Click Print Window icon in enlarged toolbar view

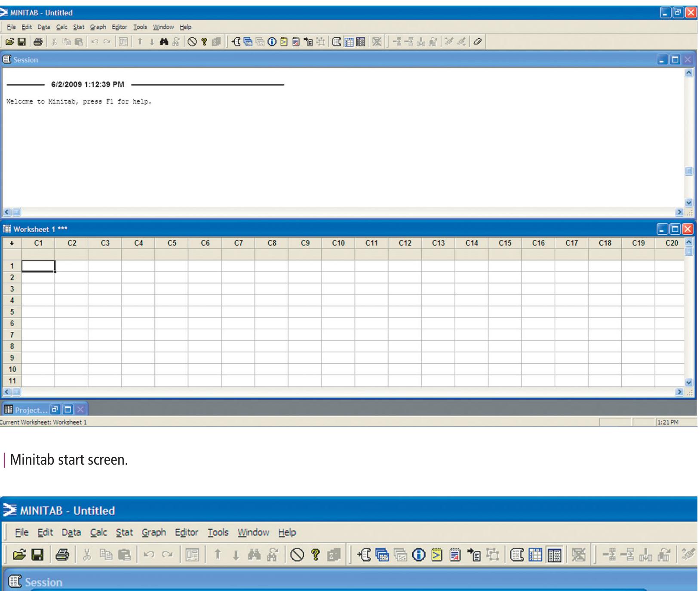tap(62, 555)
